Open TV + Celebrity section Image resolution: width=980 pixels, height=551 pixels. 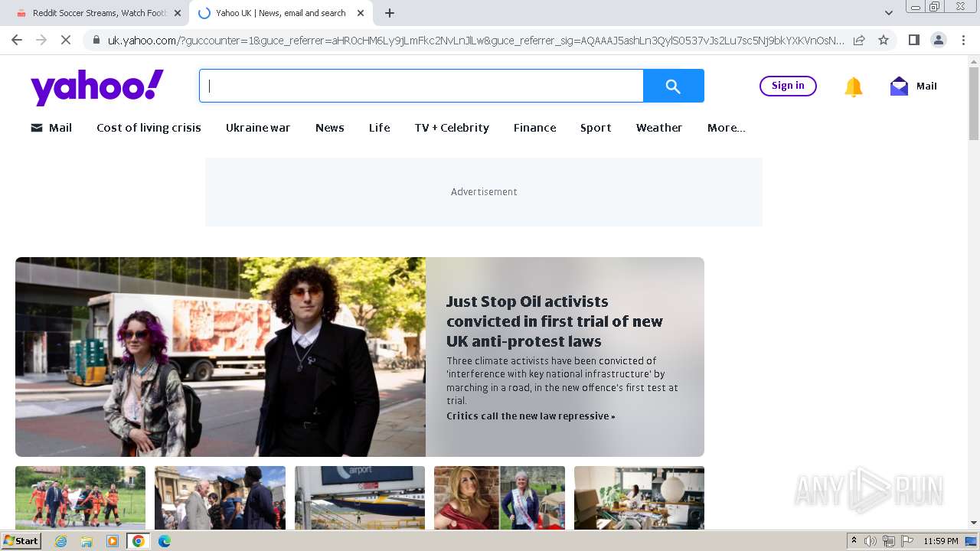coord(452,128)
